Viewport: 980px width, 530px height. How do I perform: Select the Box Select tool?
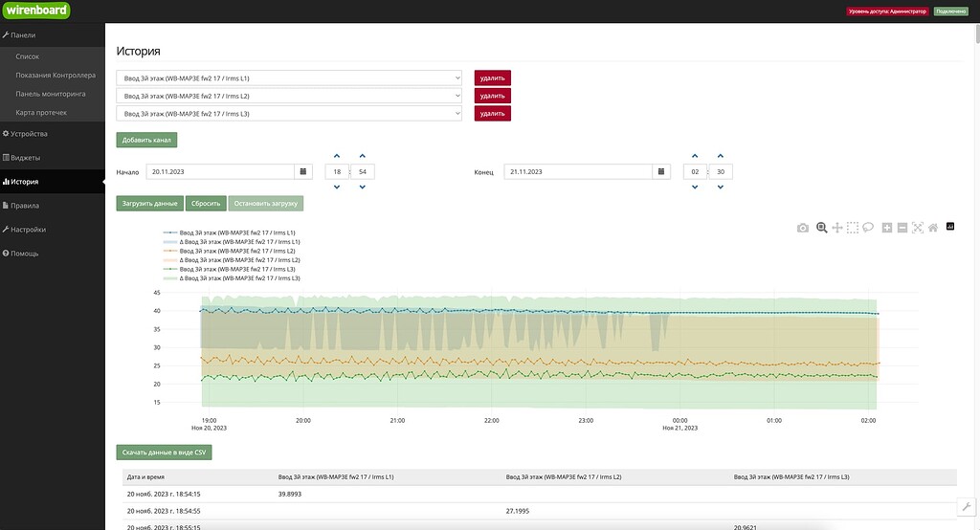tap(853, 228)
